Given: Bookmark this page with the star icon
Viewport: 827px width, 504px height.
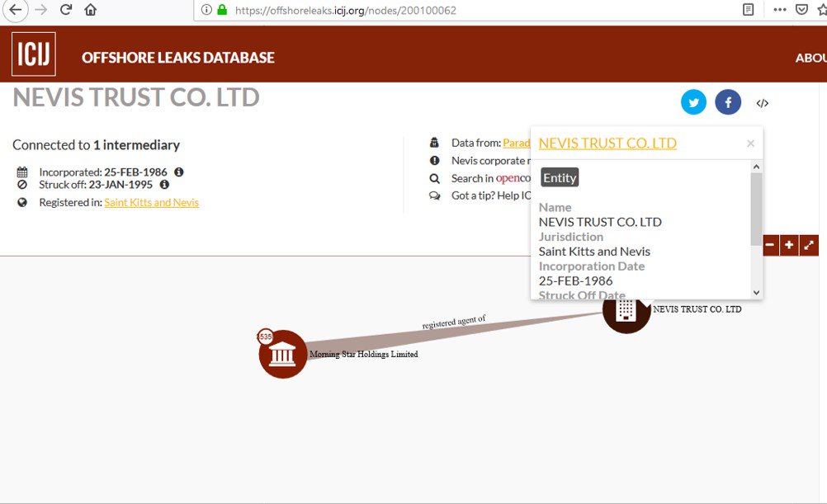Looking at the screenshot, I should pyautogui.click(x=822, y=10).
